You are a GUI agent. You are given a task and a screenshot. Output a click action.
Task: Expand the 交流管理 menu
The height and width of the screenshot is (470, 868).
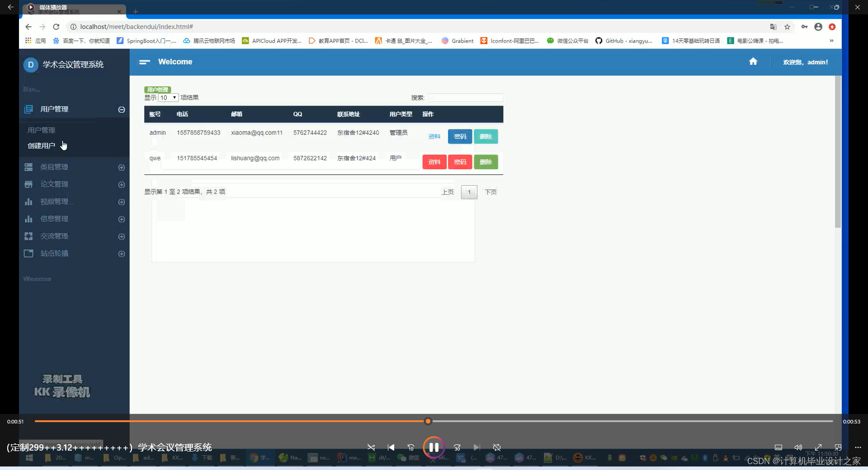coord(122,236)
